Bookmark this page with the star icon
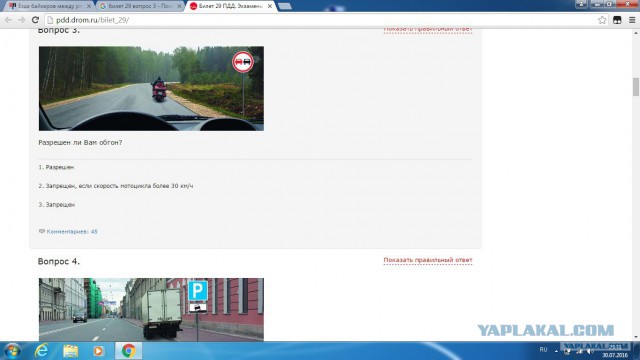Viewport: 640px width, 360px height. [x=602, y=20]
